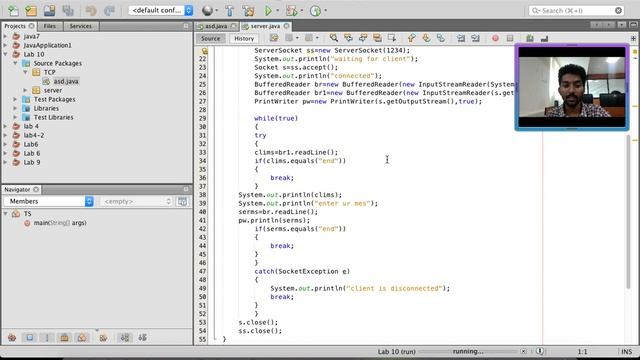Toggle Rectangular Selection in editor toolbar
This screenshot has height=360, width=640.
tap(392, 38)
